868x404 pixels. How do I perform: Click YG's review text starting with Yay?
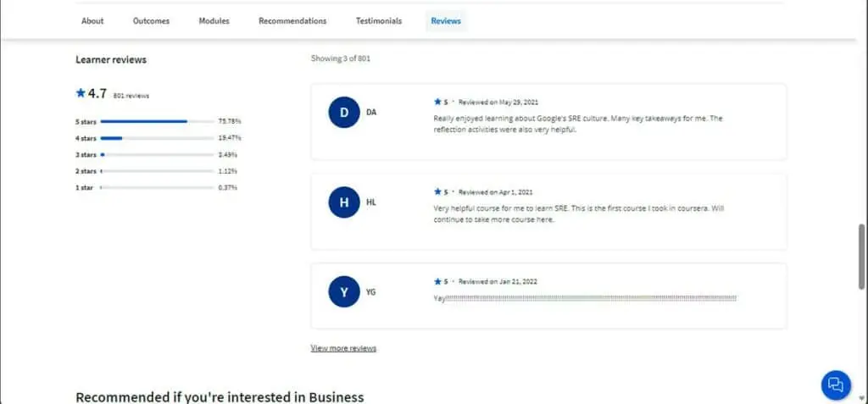pos(585,298)
